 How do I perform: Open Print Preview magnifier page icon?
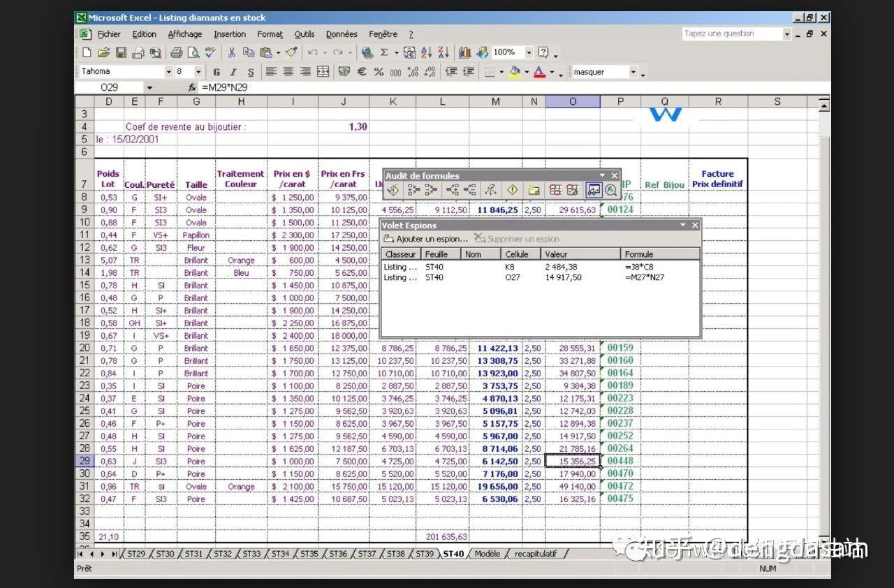(193, 53)
